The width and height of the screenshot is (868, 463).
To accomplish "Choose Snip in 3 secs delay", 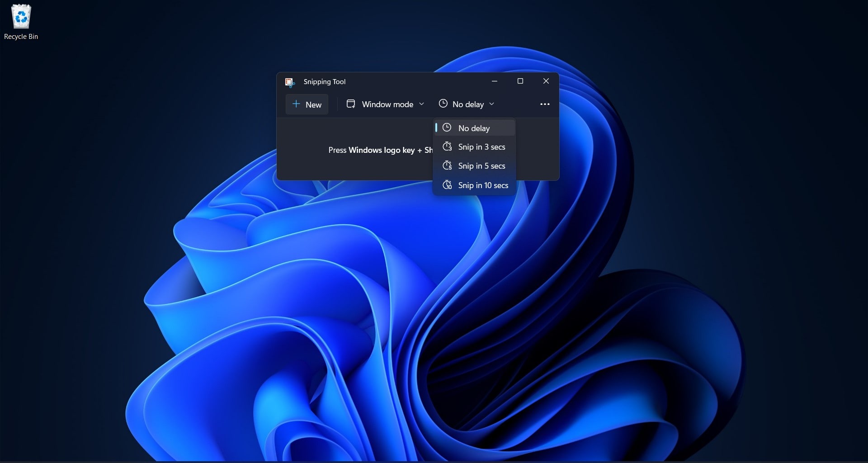I will (481, 146).
